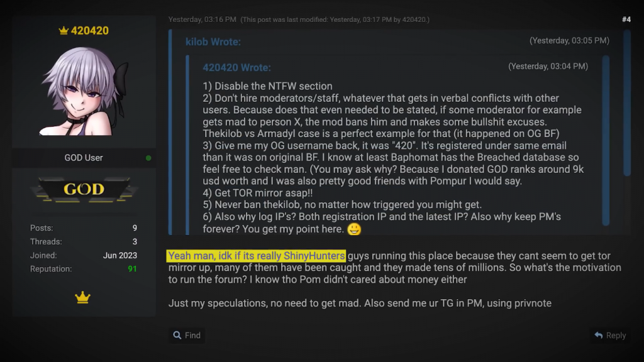The image size is (644, 362).
Task: Click the green online status dot
Action: [148, 158]
